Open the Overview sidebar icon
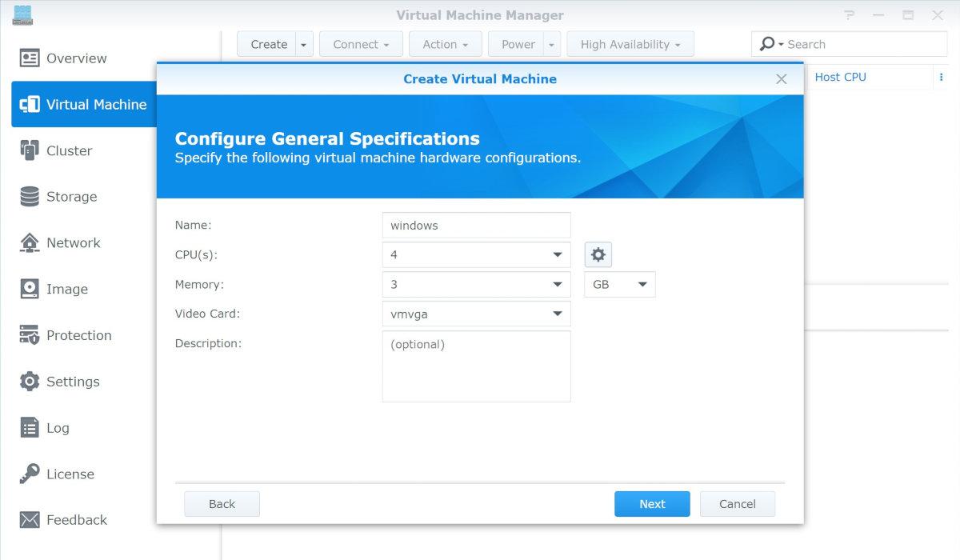Screen dimensions: 960x560 point(30,58)
